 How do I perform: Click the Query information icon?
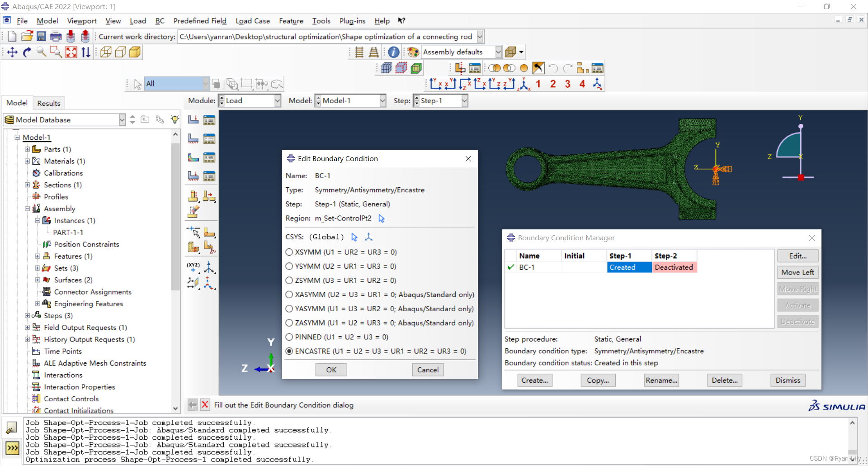(x=394, y=52)
